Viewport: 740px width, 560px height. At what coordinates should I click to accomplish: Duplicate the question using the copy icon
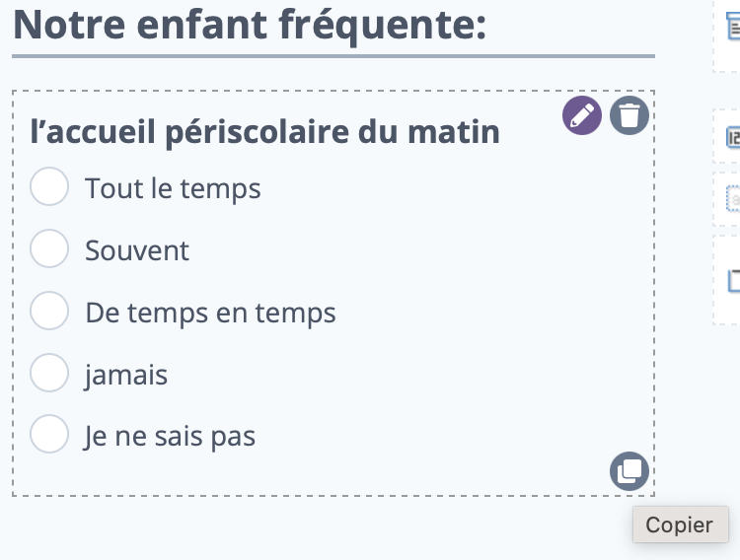coord(629,471)
